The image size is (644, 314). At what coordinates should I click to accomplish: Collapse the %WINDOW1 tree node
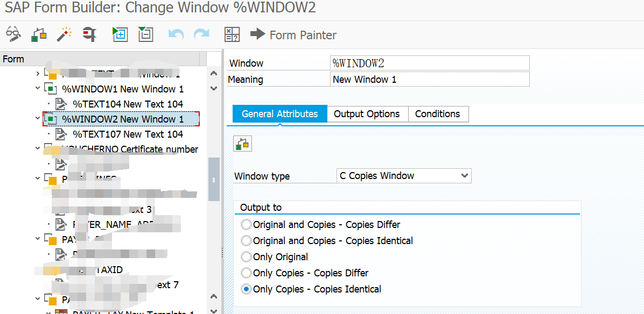tap(38, 89)
